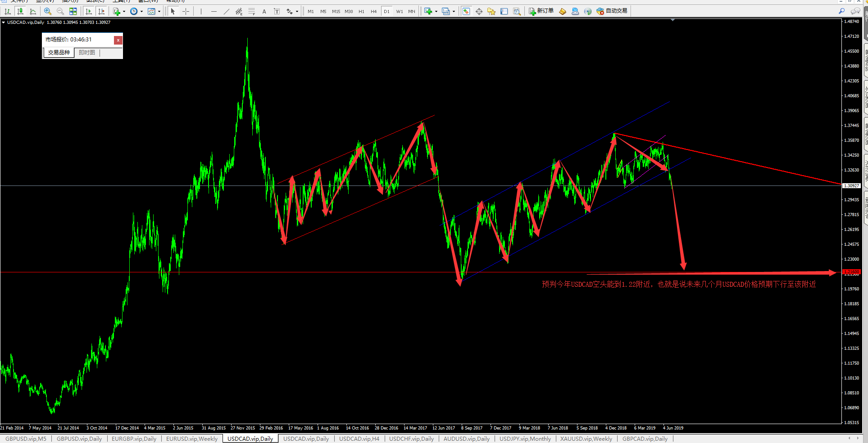Viewport: 868px width, 443px height.
Task: Switch chart to line chart mode
Action: click(x=33, y=11)
